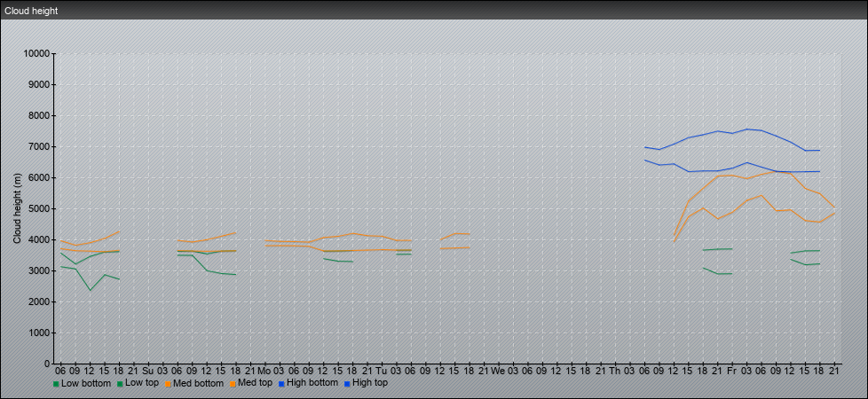
Task: Click the 7000 y-axis value
Action: click(x=39, y=146)
